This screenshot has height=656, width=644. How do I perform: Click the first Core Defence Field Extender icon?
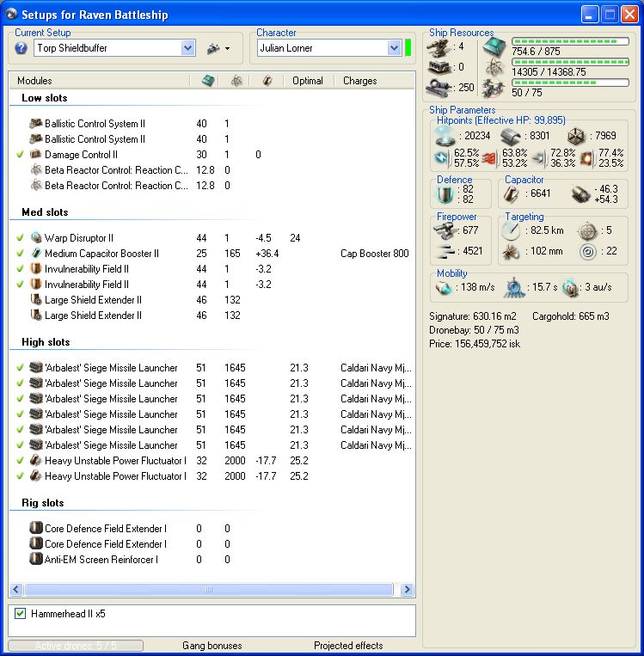[x=36, y=528]
